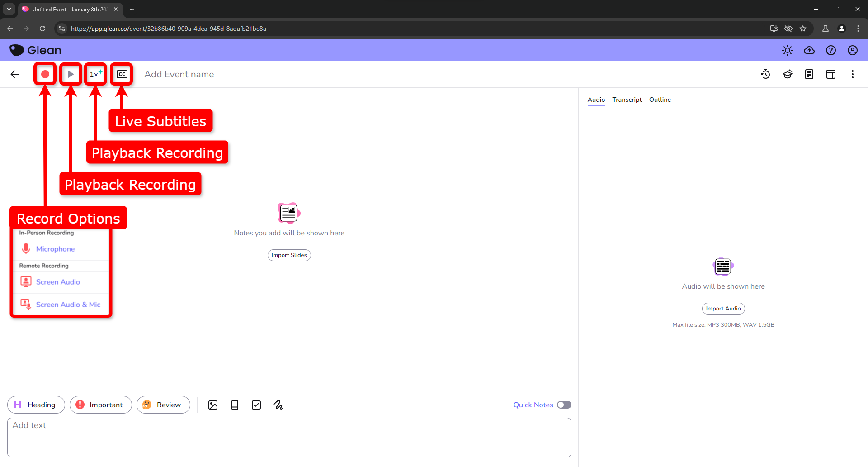
Task: Open the Glean account profile icon
Action: click(853, 50)
